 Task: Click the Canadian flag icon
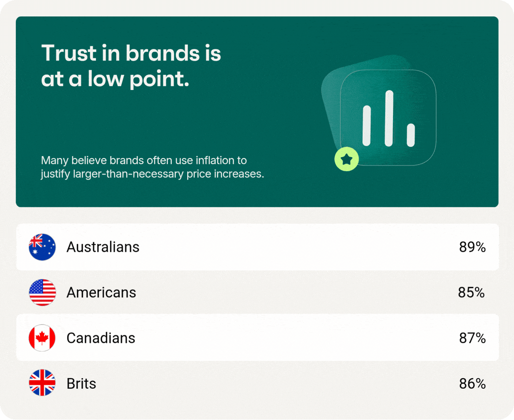(x=42, y=338)
